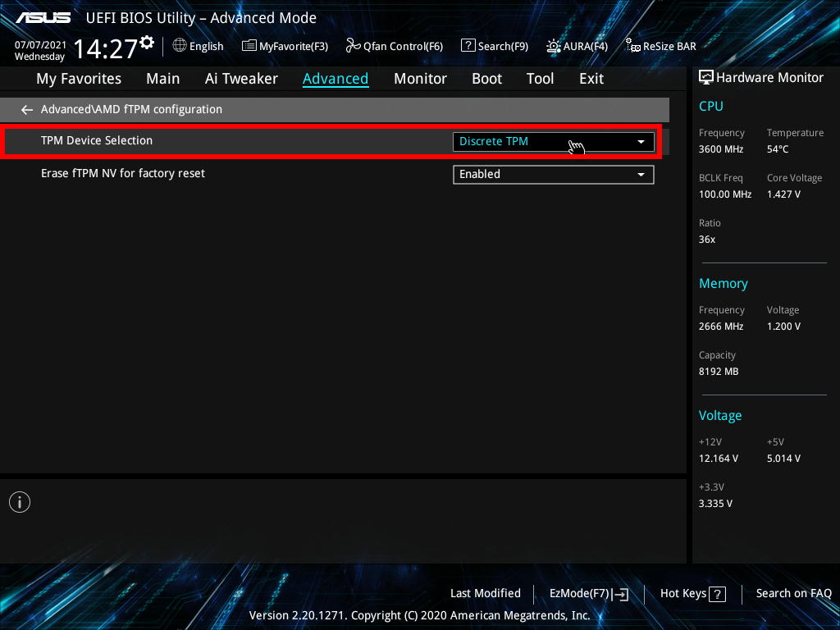This screenshot has width=840, height=630.
Task: Click the CPU heading in Hardware Monitor
Action: coord(711,106)
